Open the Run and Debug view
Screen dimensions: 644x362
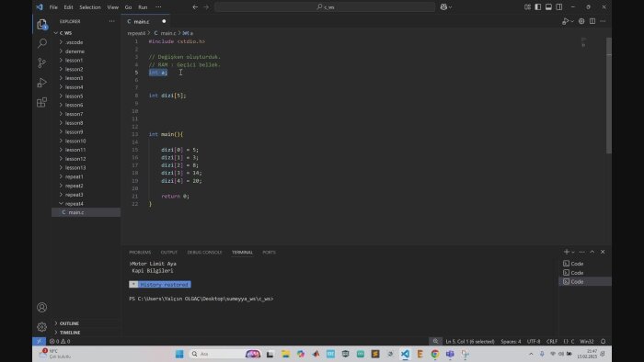pos(42,83)
